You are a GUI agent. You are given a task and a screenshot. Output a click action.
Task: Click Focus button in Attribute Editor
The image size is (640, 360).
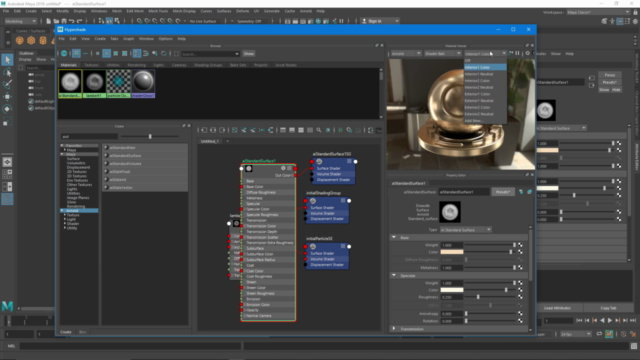pos(610,75)
